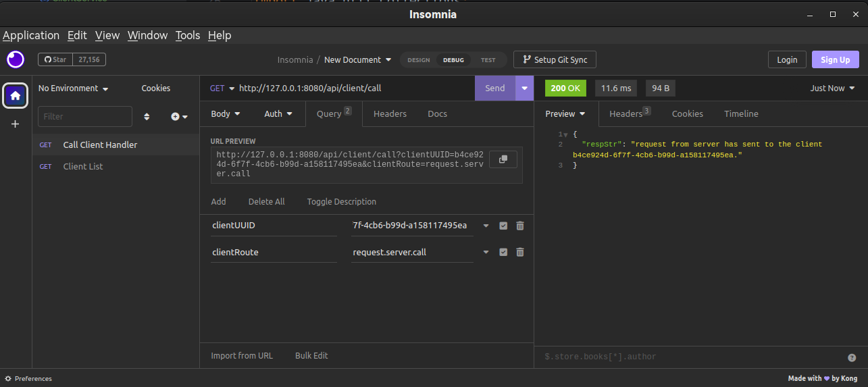Click Delete All parameters
The image size is (868, 387).
[x=266, y=202]
